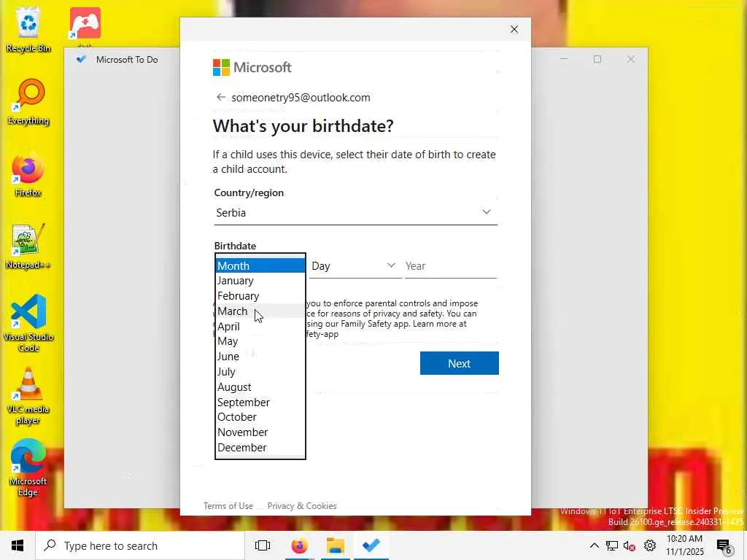
Task: Click the Firefox taskbar icon
Action: [300, 545]
